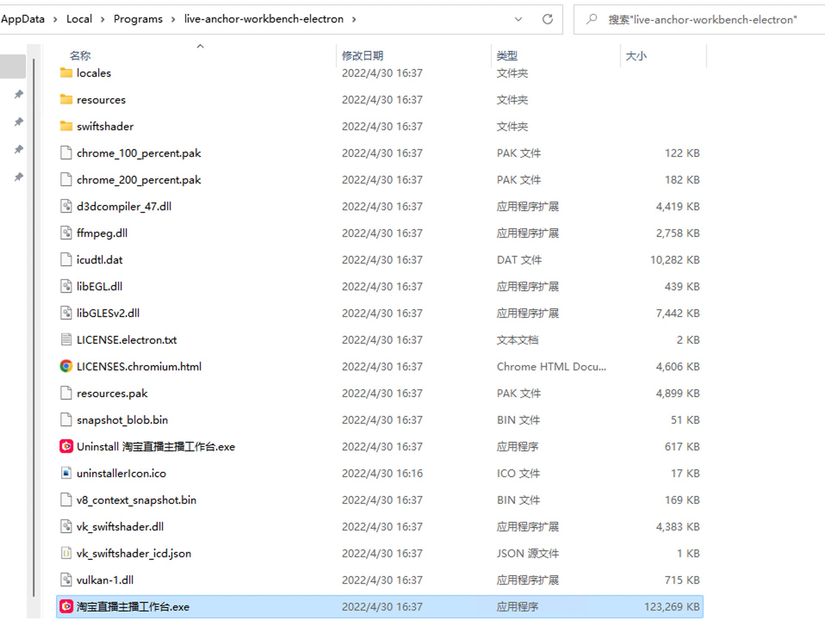The height and width of the screenshot is (621, 825).
Task: Click the DAT 文件 type cell
Action: 519,260
